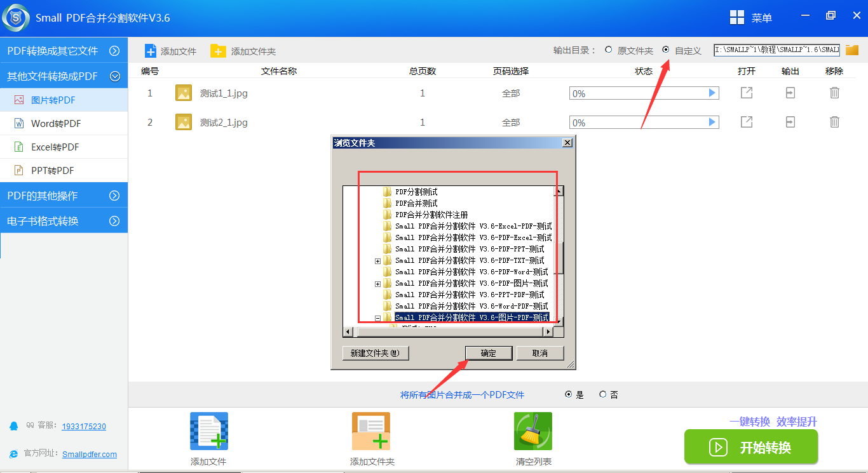Delete 测试2_1.jpg with trash icon

click(x=834, y=122)
